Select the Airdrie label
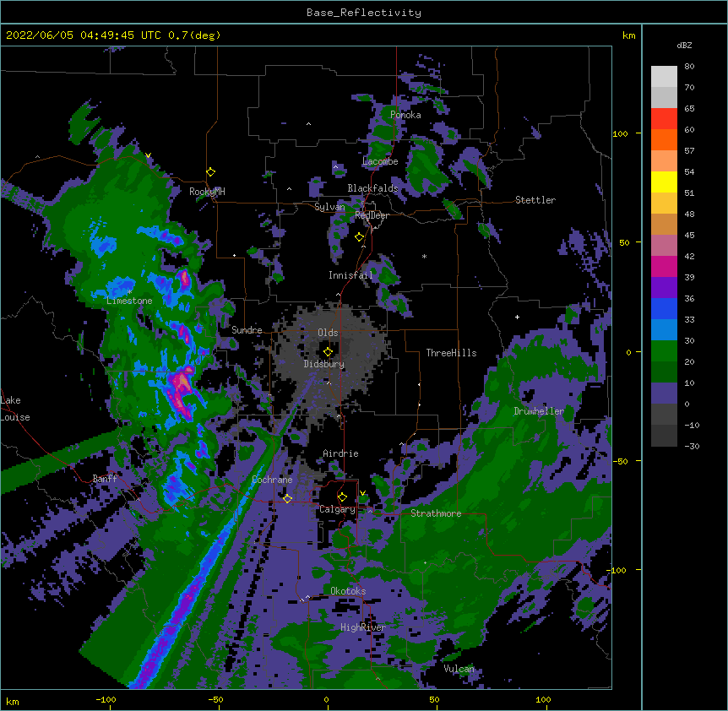The height and width of the screenshot is (711, 728). 340,453
